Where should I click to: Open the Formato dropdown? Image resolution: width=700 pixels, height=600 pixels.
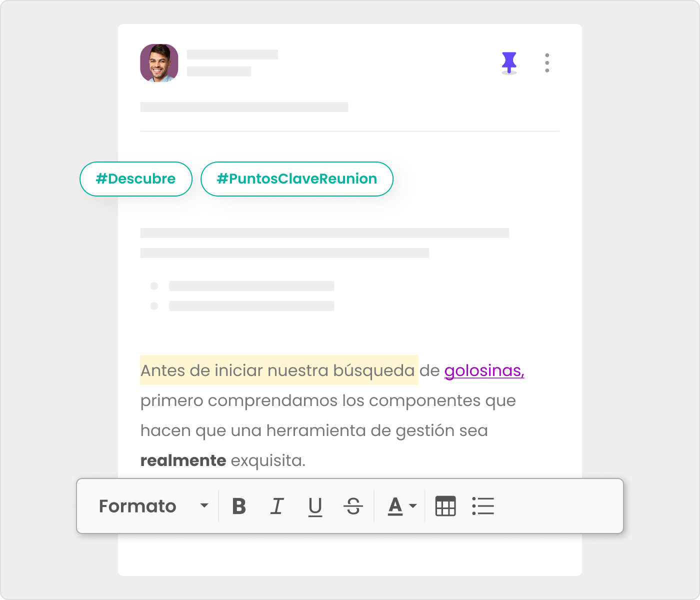tap(137, 506)
